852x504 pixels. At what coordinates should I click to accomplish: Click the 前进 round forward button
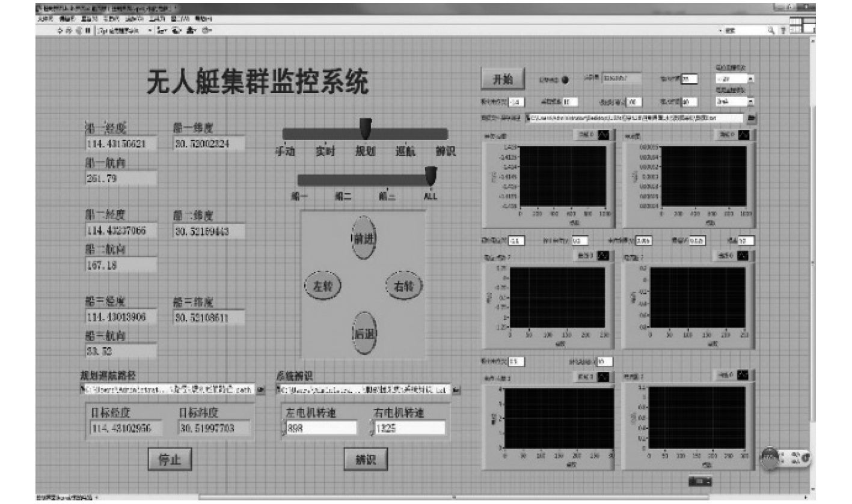[363, 238]
